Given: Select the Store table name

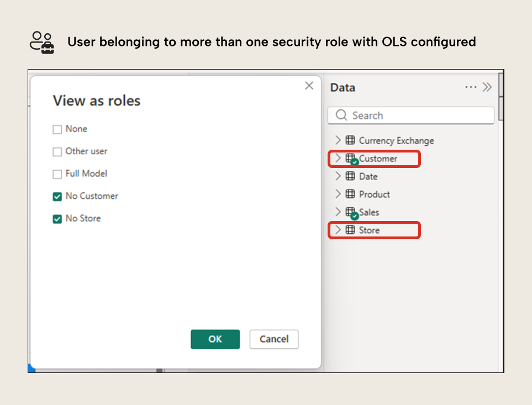Looking at the screenshot, I should (x=369, y=230).
